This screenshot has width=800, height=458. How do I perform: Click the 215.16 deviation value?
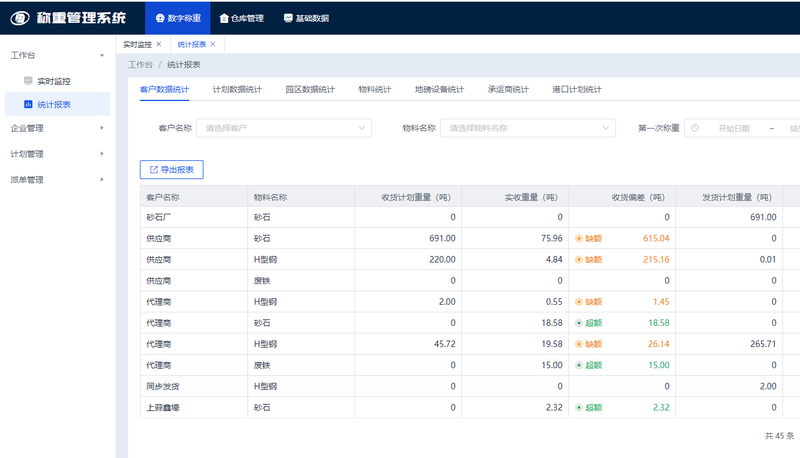[656, 260]
